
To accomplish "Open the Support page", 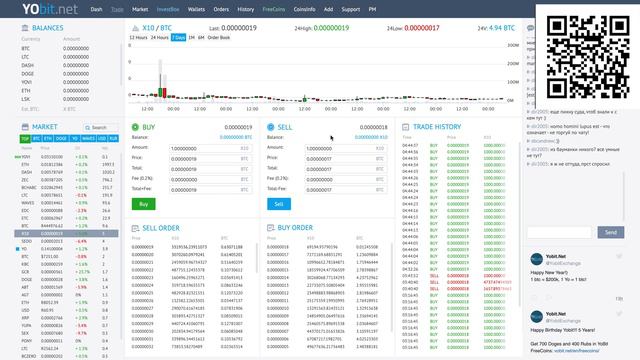I will (351, 9).
